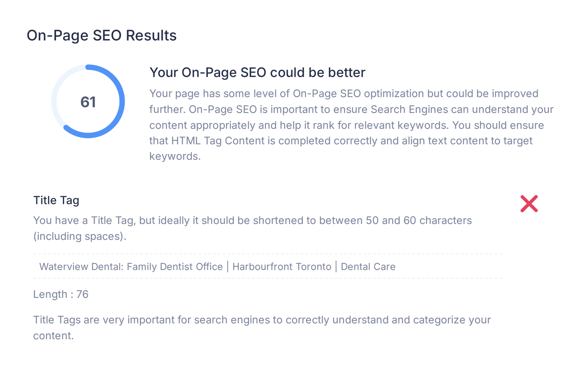Click the 'Dental Care' text in title
588x376 pixels.
368,267
